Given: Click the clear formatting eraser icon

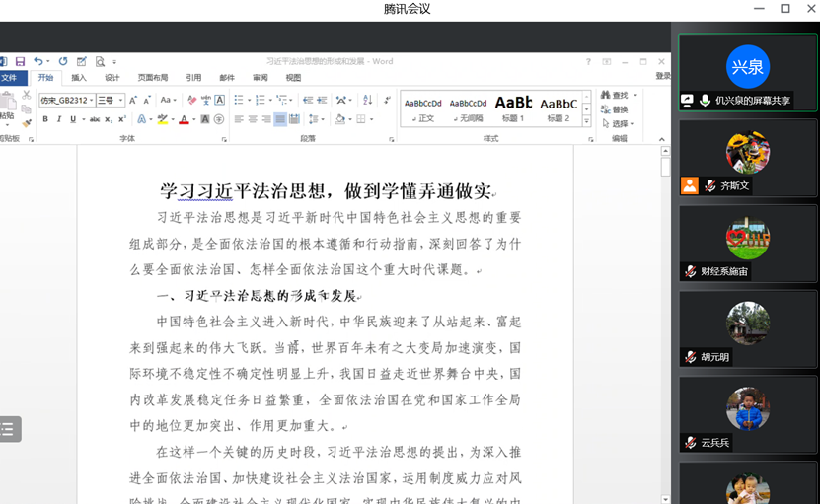Looking at the screenshot, I should (192, 100).
